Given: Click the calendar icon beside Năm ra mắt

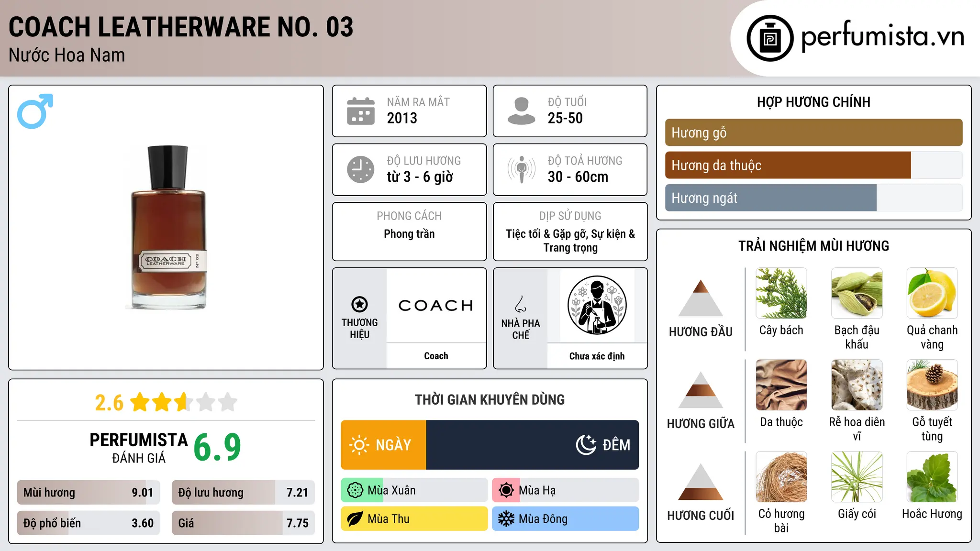Looking at the screenshot, I should [x=361, y=111].
